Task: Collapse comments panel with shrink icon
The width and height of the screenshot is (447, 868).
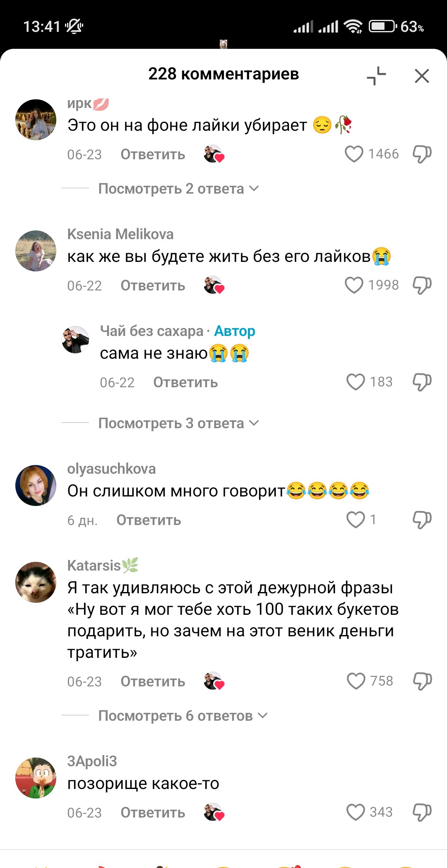Action: point(376,76)
